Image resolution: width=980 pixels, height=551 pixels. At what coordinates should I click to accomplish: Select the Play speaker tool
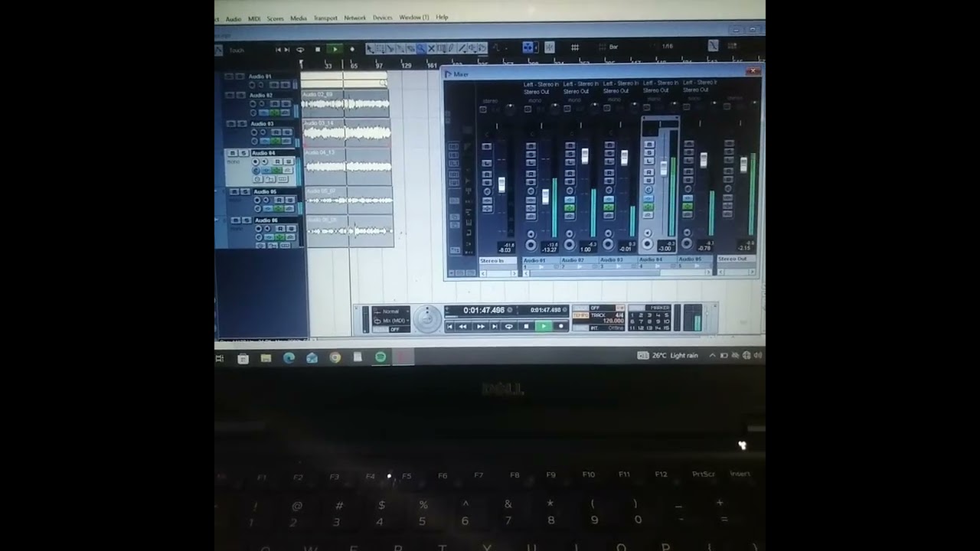pyautogui.click(x=472, y=49)
